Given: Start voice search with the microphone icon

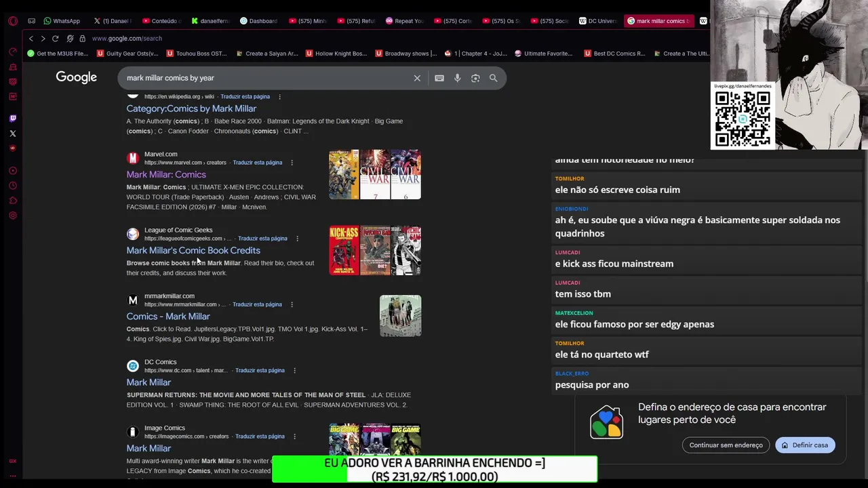Looking at the screenshot, I should (x=457, y=78).
